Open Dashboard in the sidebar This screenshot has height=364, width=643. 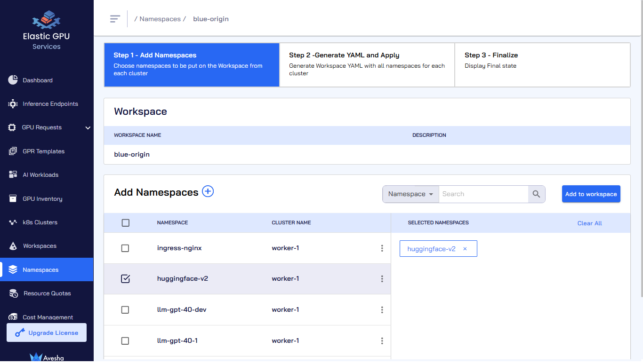click(47, 80)
